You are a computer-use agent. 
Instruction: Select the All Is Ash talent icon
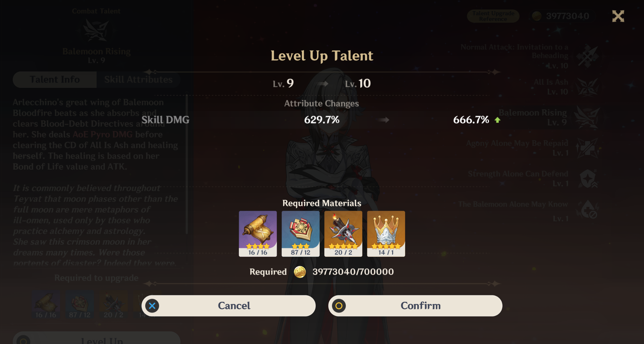[587, 87]
